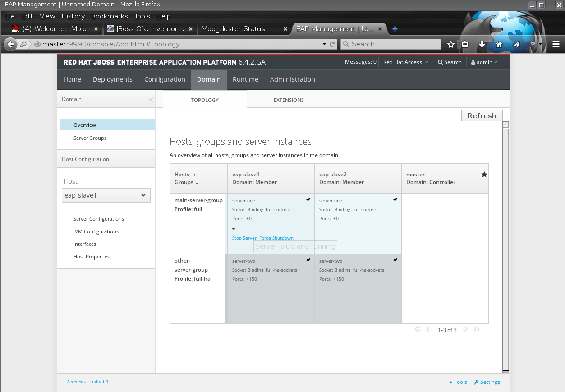Click in the Firefox Search box

pyautogui.click(x=390, y=44)
